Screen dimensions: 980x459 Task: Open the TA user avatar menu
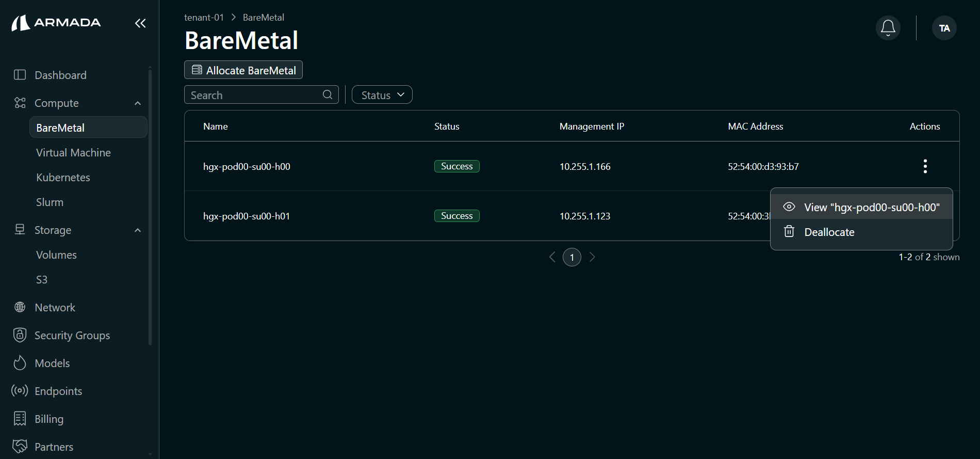point(944,28)
